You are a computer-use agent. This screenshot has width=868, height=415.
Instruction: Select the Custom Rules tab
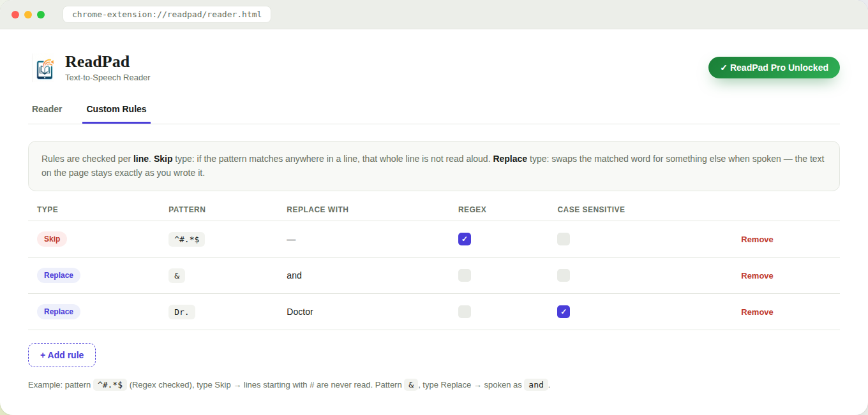point(116,109)
